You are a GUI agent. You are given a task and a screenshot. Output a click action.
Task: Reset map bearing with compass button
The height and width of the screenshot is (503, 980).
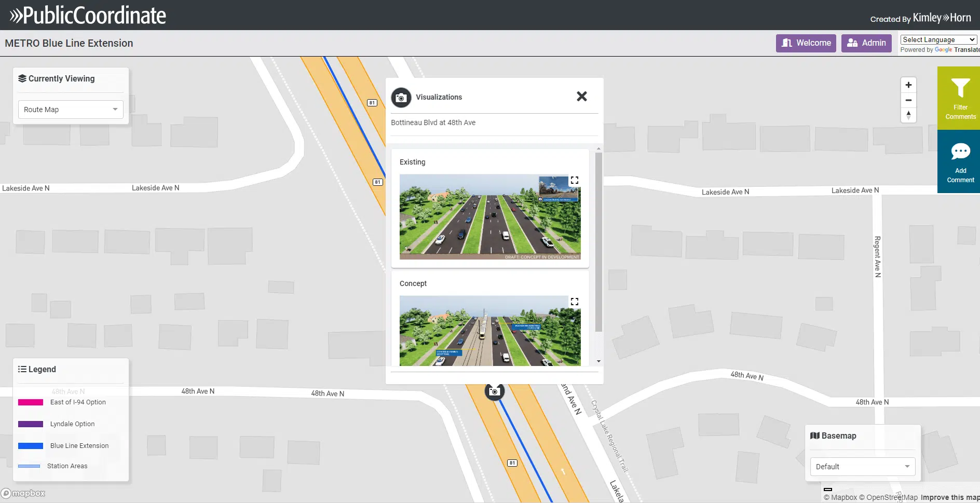point(908,115)
